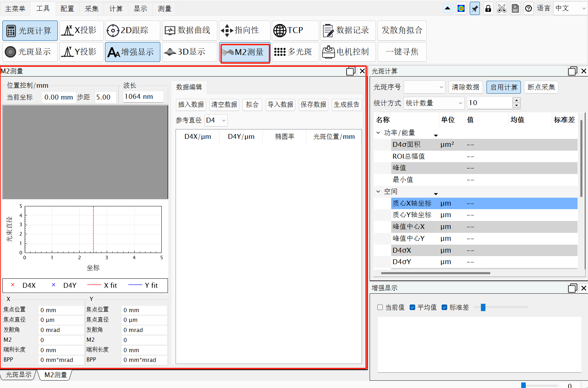Open the TCP globe tool
This screenshot has height=388, width=588.
(x=295, y=31)
